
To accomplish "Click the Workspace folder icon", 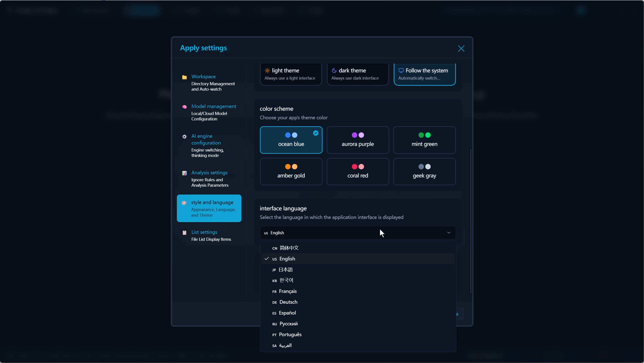I will [x=184, y=77].
